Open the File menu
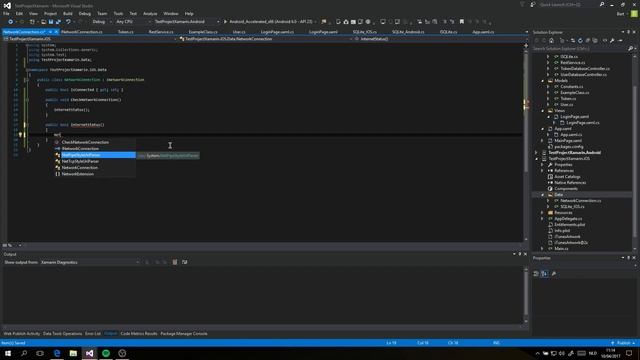640x360 pixels. (6, 13)
